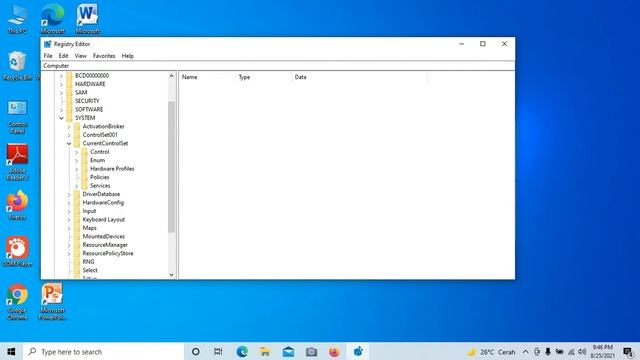Image resolution: width=640 pixels, height=360 pixels.
Task: Click the taskbar search box
Action: [x=104, y=351]
